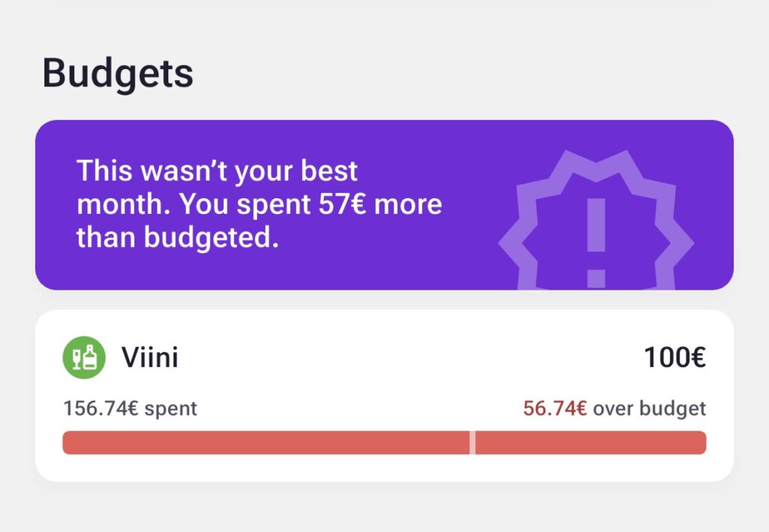Click the over-budget section of progress bar
Viewport: 769px width, 532px height.
tap(590, 443)
